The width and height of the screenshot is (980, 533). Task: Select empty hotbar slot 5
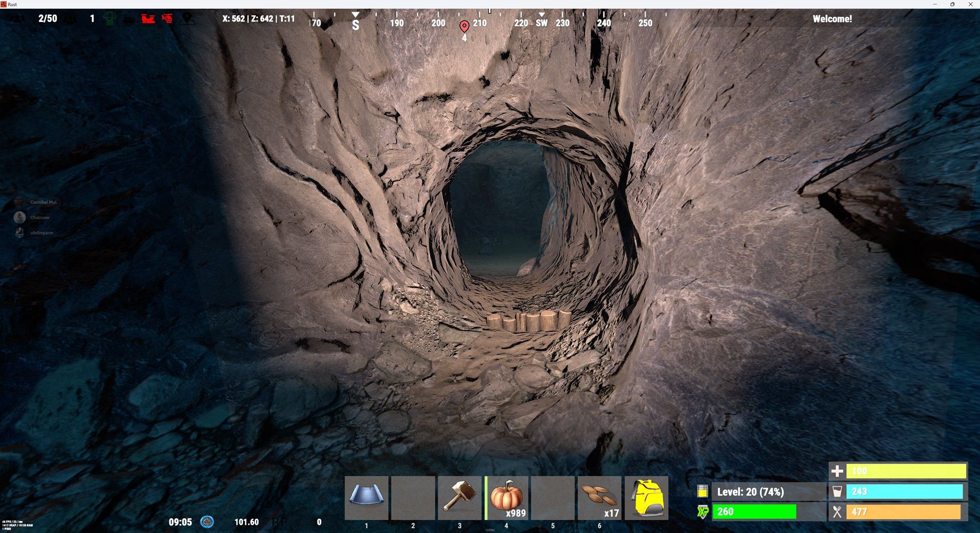[553, 497]
